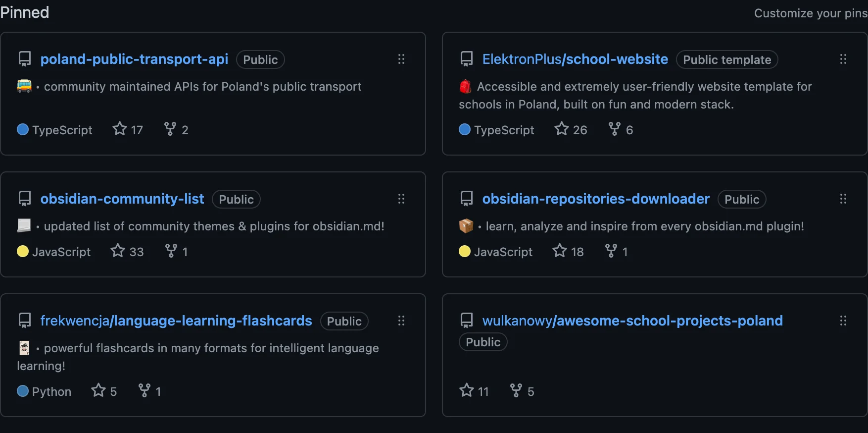Click drag handle on language-learning-flashcards card
This screenshot has height=433, width=868.
coord(401,321)
